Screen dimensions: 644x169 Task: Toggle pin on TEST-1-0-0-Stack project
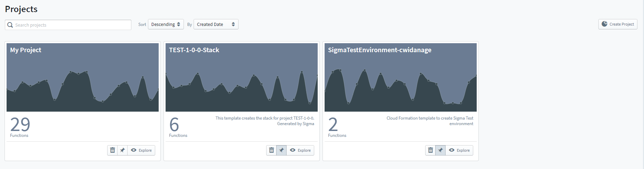coord(281,150)
